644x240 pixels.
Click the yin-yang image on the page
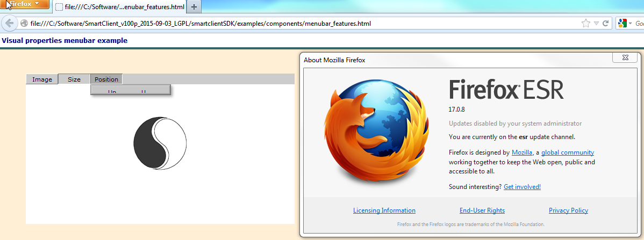click(160, 144)
